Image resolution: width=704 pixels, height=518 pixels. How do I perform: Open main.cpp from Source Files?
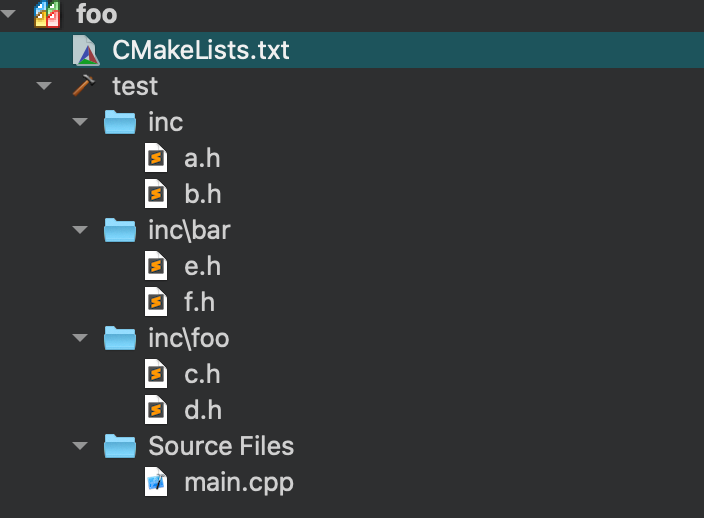click(x=238, y=482)
